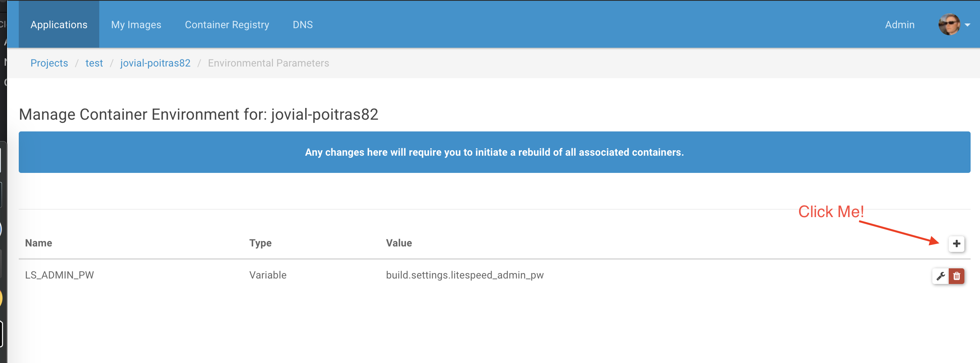
Task: Open the Admin menu item
Action: click(900, 24)
